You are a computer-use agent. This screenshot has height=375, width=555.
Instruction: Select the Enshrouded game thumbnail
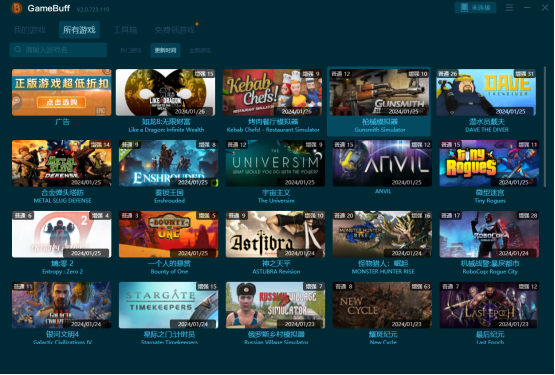[x=168, y=163]
